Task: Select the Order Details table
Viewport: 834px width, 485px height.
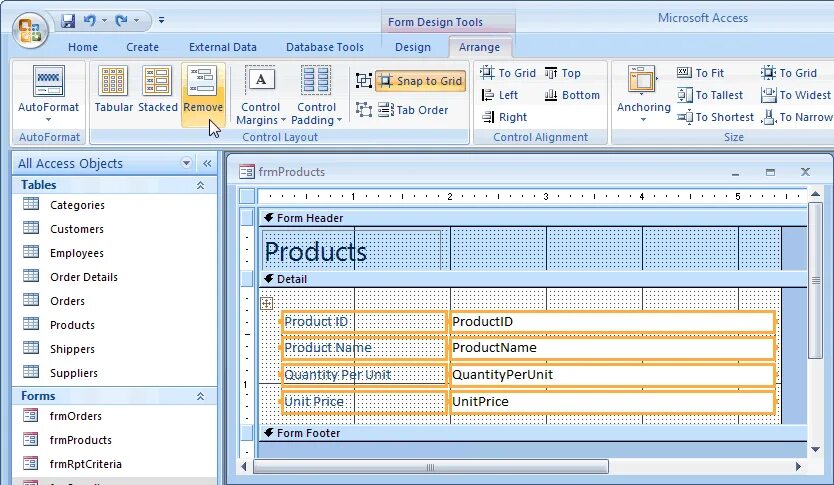Action: click(114, 277)
